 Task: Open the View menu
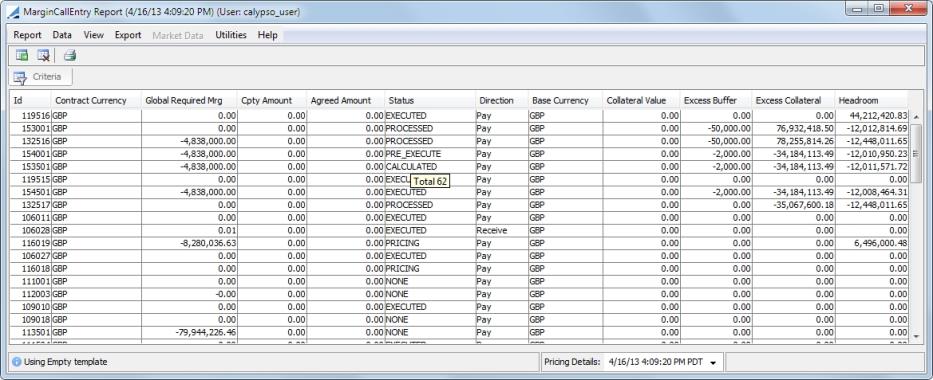click(93, 35)
